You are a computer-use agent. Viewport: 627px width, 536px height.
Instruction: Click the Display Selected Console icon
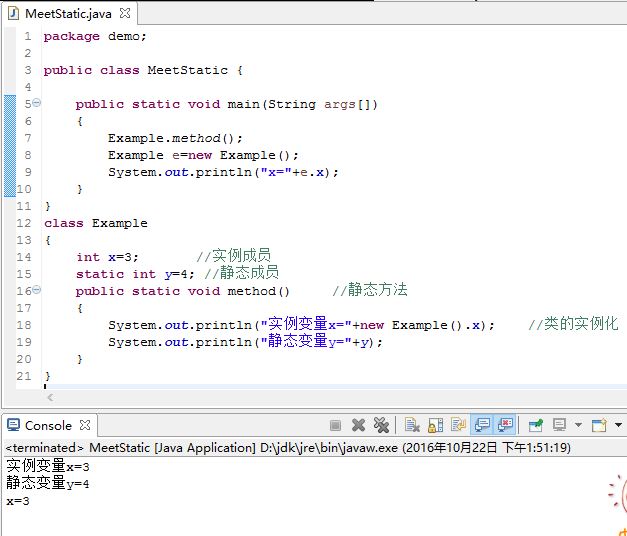click(x=559, y=425)
